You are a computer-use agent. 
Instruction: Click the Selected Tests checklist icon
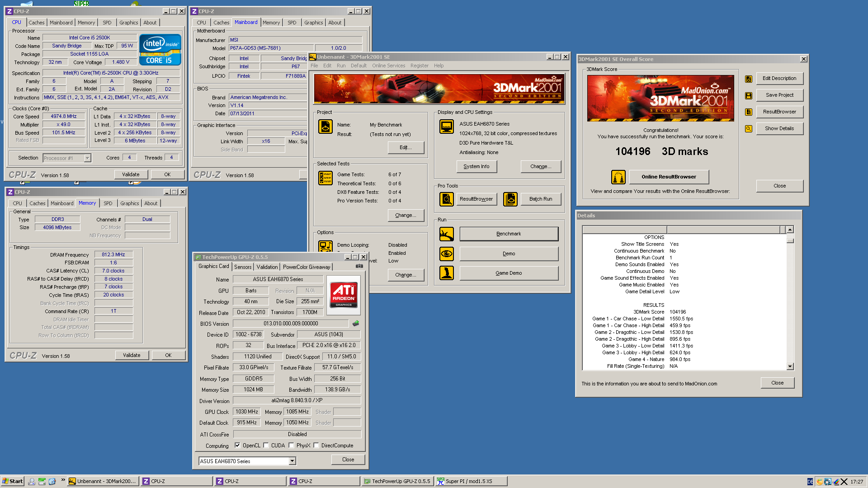pos(325,178)
